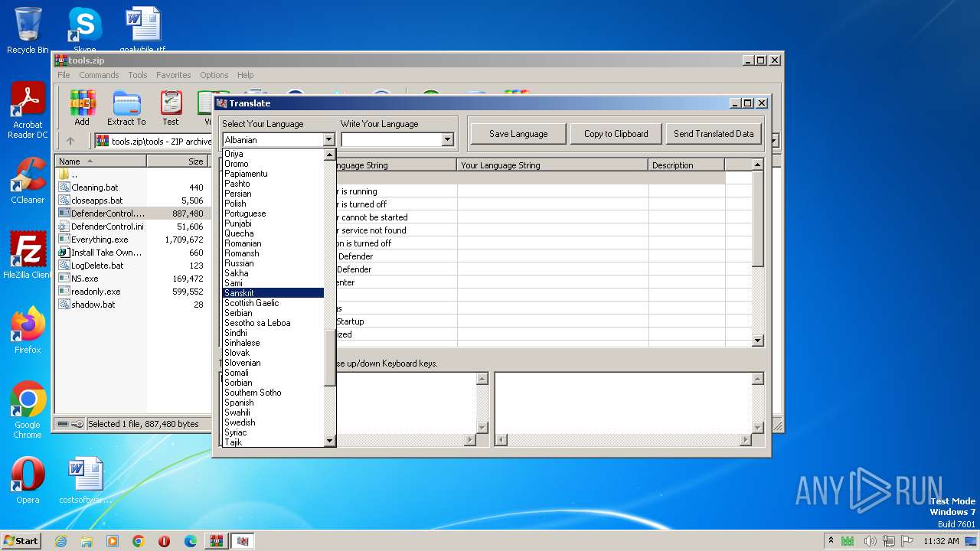Launch Internet Explorer from taskbar
The image size is (980, 551).
[60, 541]
